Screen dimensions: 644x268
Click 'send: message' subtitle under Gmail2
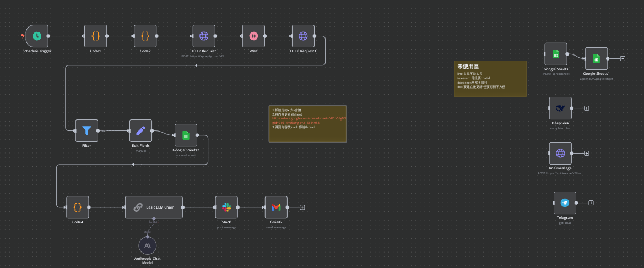pyautogui.click(x=276, y=227)
